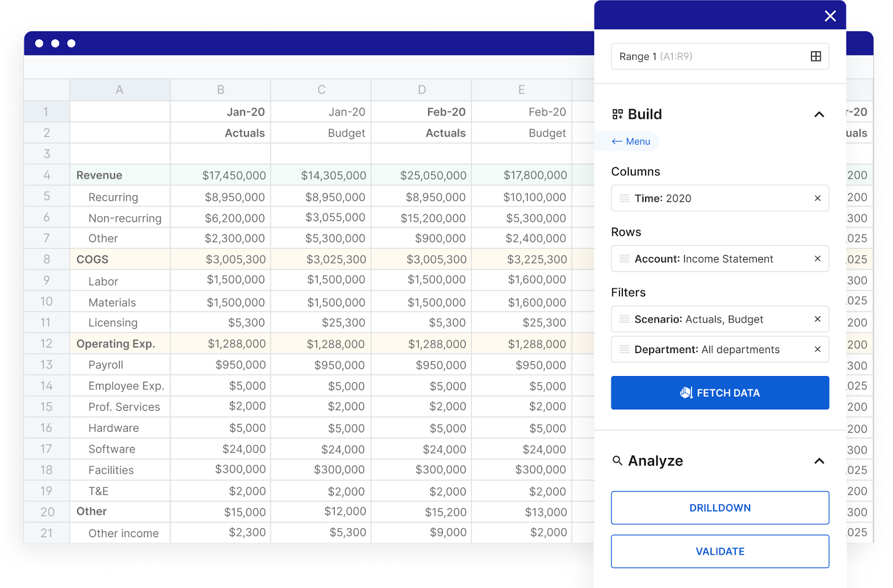The image size is (893, 588).
Task: Click the Fetch Data button
Action: [720, 393]
